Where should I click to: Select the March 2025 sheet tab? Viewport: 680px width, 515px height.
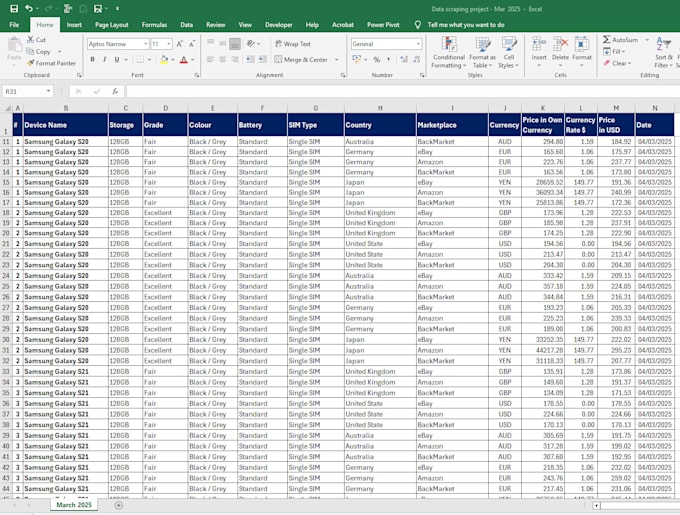[x=74, y=505]
